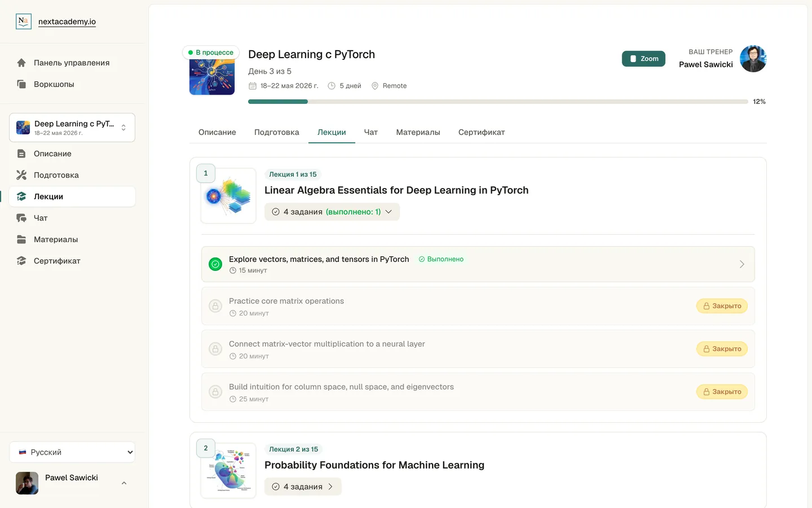
Task: Click the home icon beside Панель управления
Action: click(21, 63)
